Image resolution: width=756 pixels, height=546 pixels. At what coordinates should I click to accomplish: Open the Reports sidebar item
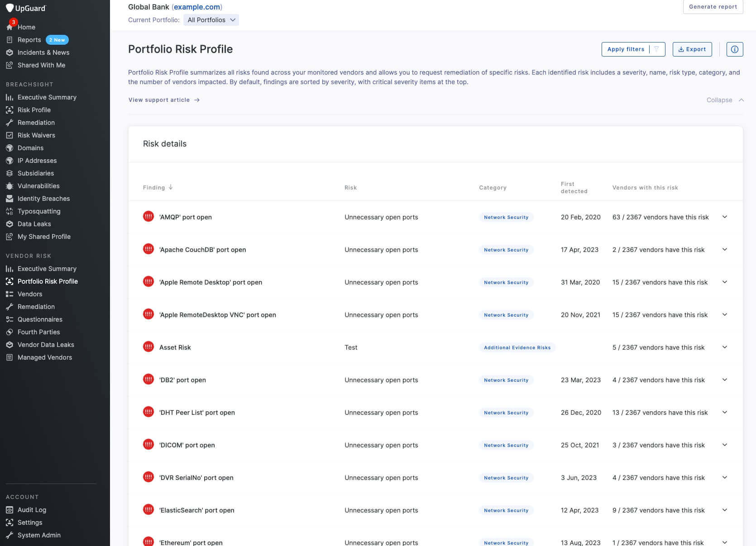pyautogui.click(x=29, y=40)
